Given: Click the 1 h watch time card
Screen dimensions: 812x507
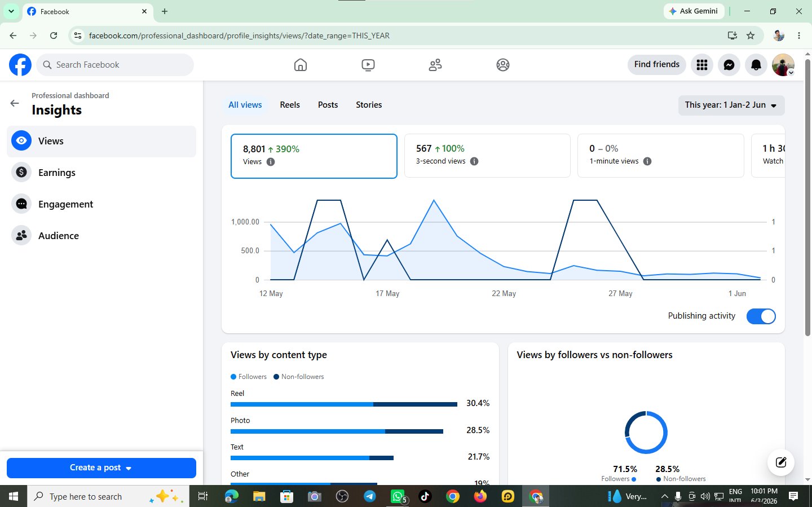Looking at the screenshot, I should [768, 156].
